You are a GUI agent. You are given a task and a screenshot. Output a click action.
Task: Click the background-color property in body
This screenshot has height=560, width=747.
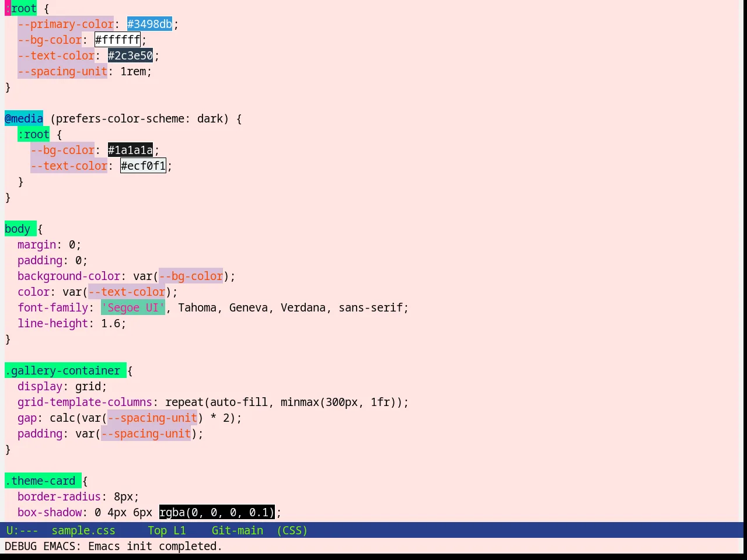pos(69,276)
